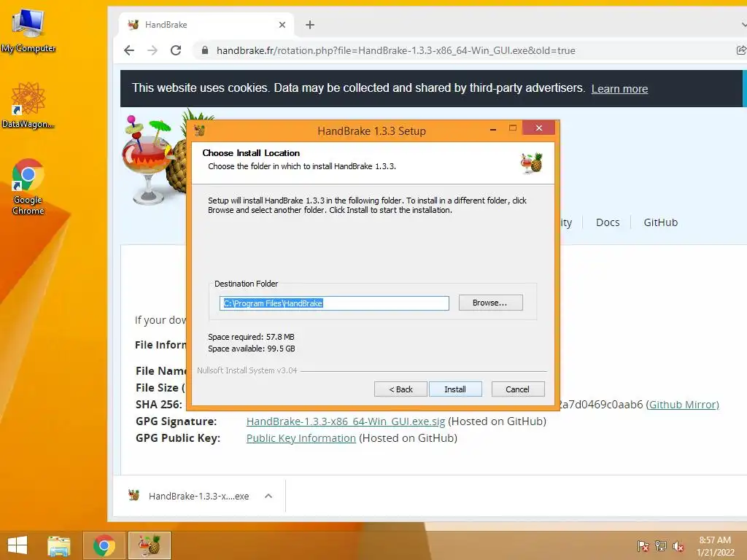
Task: Open File Explorer from the taskbar
Action: pyautogui.click(x=59, y=545)
